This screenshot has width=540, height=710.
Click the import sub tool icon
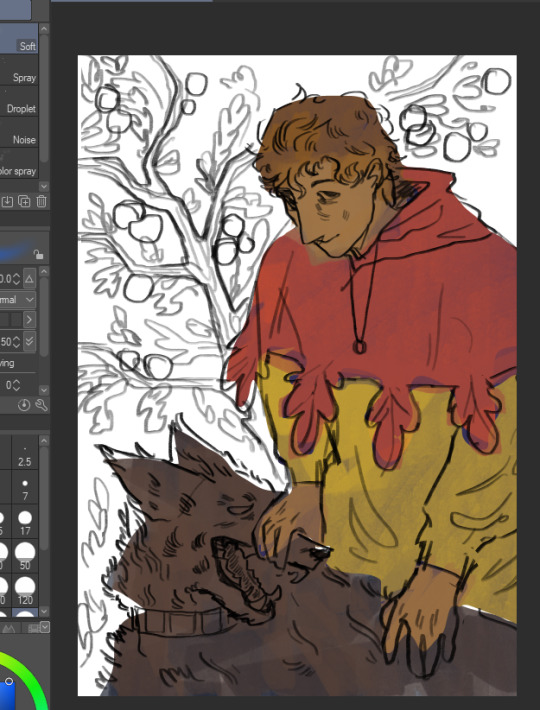7,201
